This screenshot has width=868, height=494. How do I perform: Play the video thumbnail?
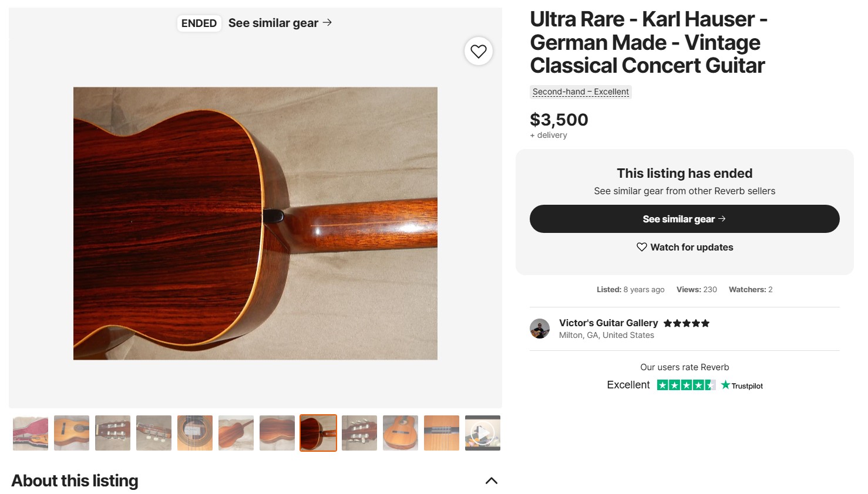482,433
